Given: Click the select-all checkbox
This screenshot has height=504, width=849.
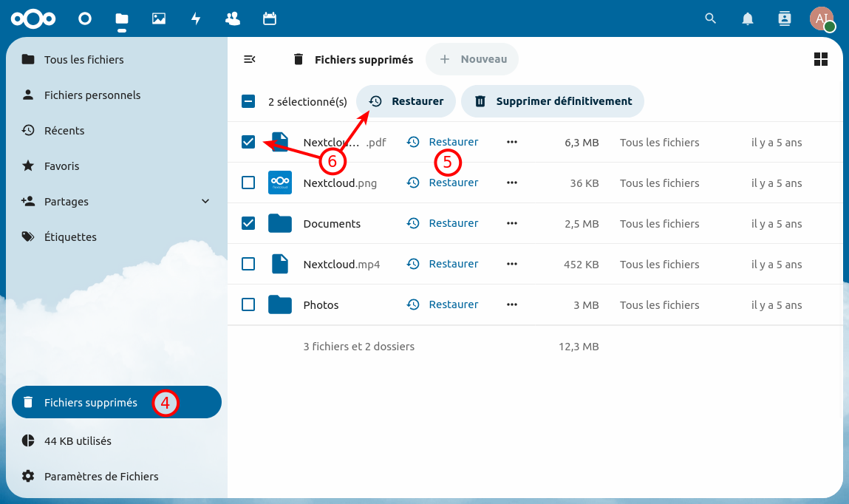Looking at the screenshot, I should 248,101.
